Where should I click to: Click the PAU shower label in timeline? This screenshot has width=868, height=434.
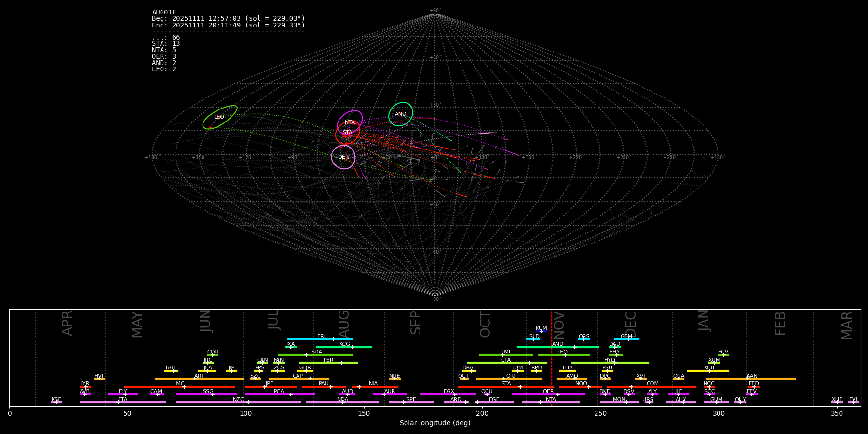[324, 384]
